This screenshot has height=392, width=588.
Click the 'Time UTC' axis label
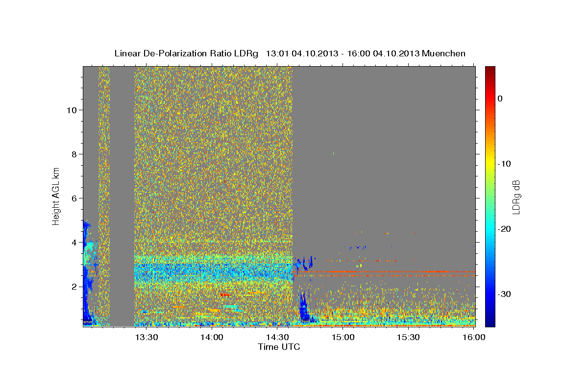click(279, 347)
